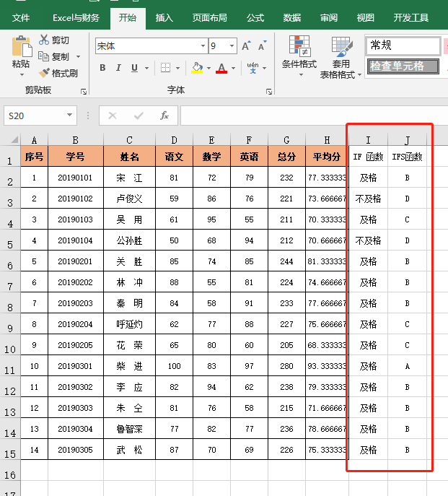Click the formula bar input area
This screenshot has width=448, height=496.
coord(315,116)
